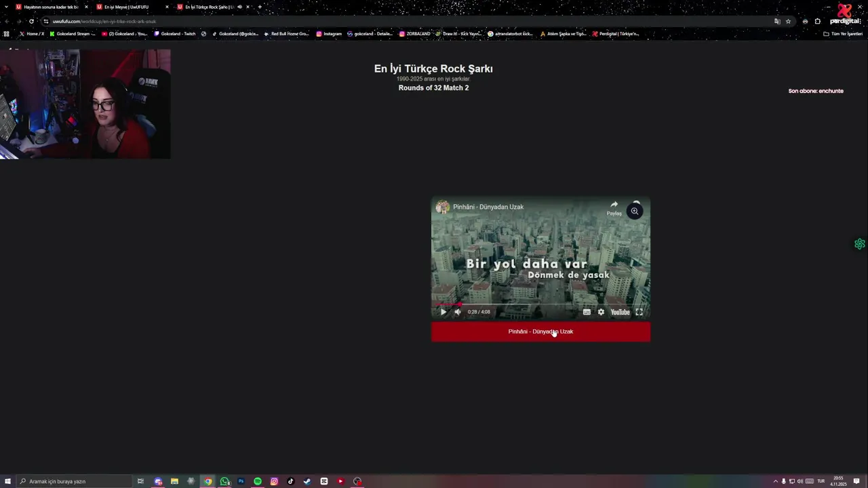Open Red Bull Home Ground bookmark

tap(286, 34)
